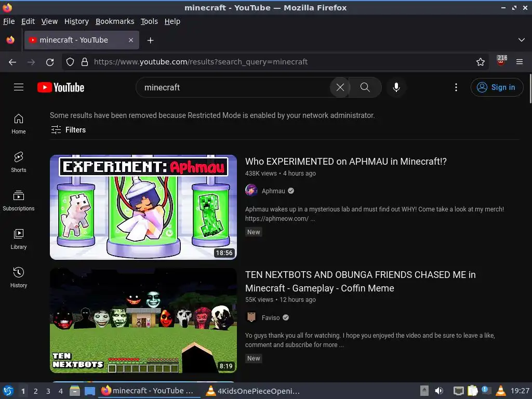Open the file manager taskbar icon
The image size is (532, 399).
tap(75, 391)
